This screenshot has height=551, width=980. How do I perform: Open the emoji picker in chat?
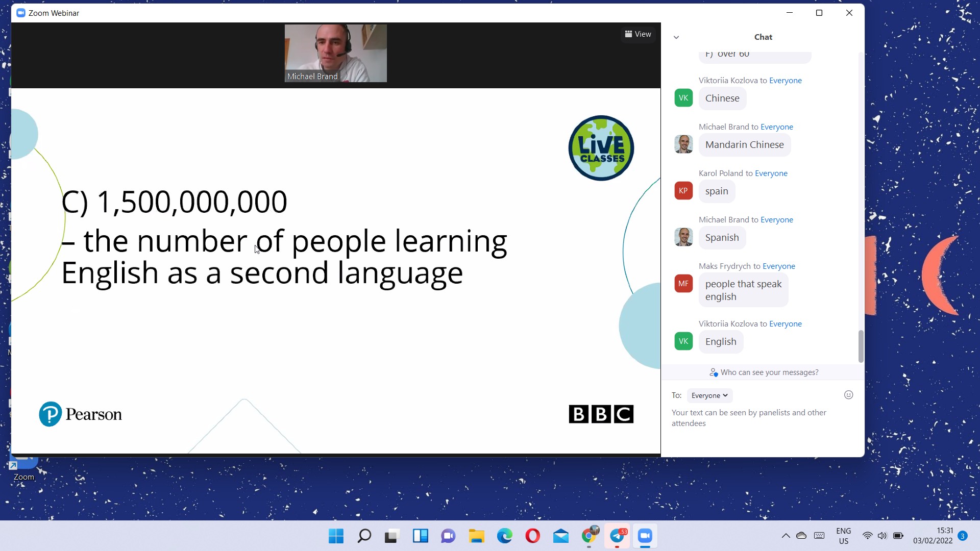848,395
